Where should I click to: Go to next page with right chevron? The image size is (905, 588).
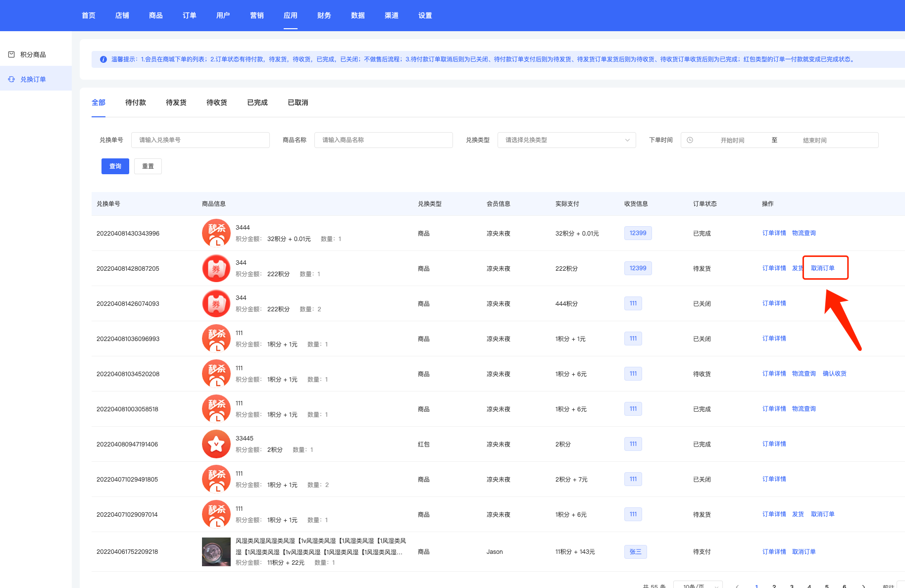click(863, 586)
